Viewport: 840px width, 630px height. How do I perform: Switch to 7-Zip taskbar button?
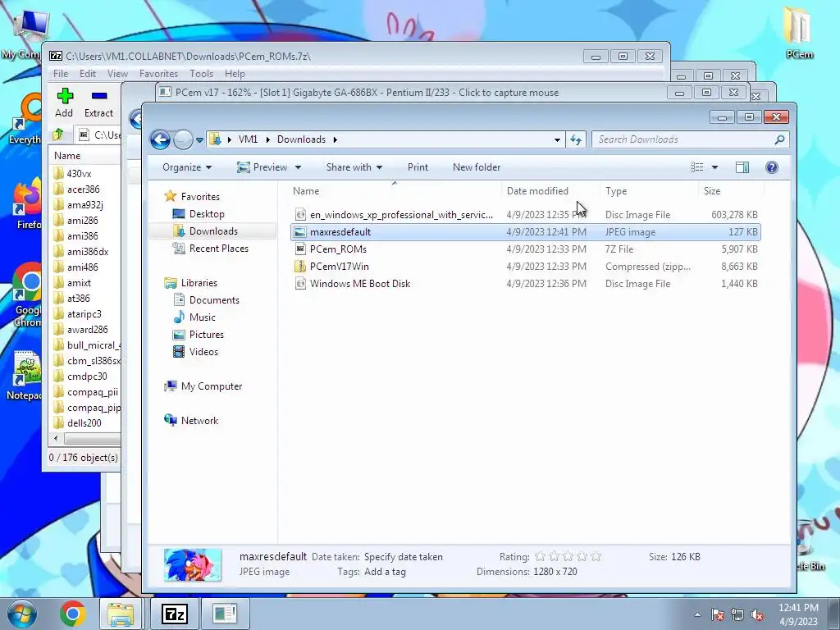(175, 614)
